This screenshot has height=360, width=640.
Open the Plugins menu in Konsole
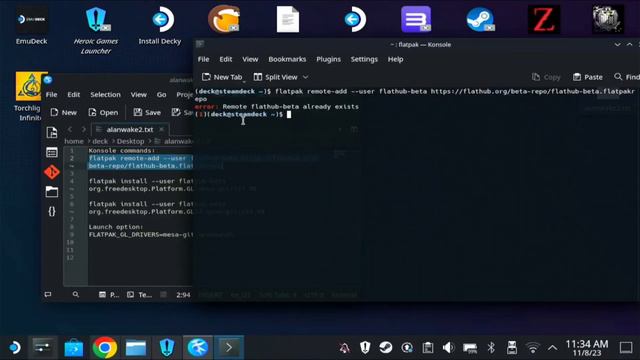coord(328,59)
